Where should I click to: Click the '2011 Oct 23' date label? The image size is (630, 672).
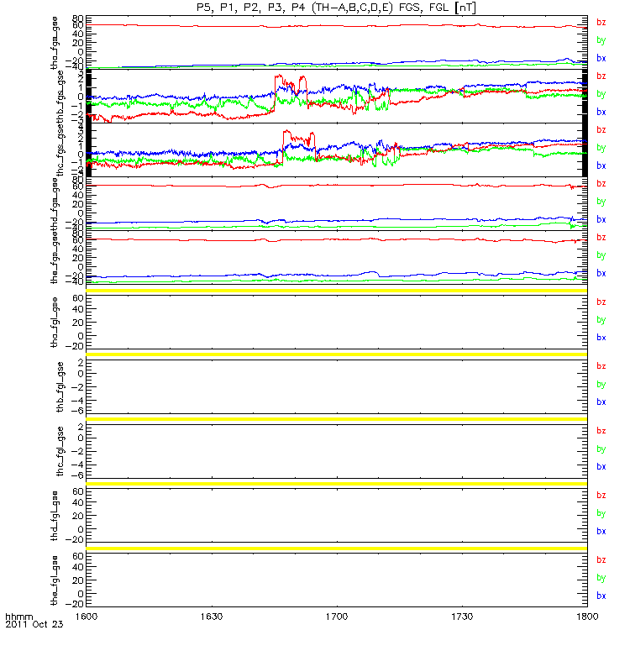[34, 624]
